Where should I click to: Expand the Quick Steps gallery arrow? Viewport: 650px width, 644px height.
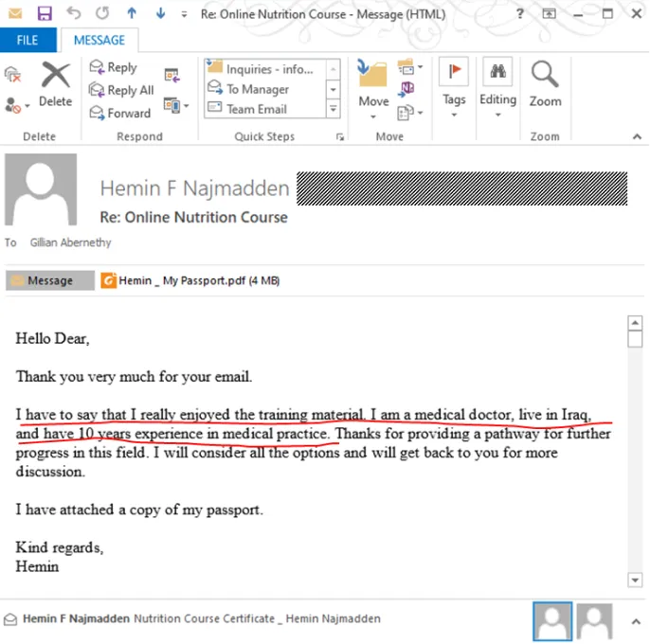(x=334, y=109)
